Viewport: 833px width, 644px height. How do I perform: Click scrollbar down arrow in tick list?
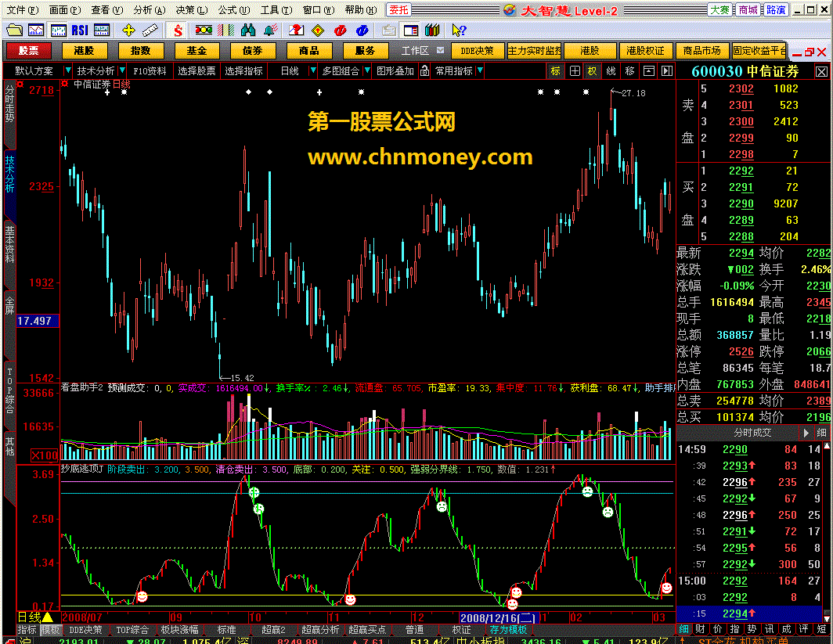(826, 618)
